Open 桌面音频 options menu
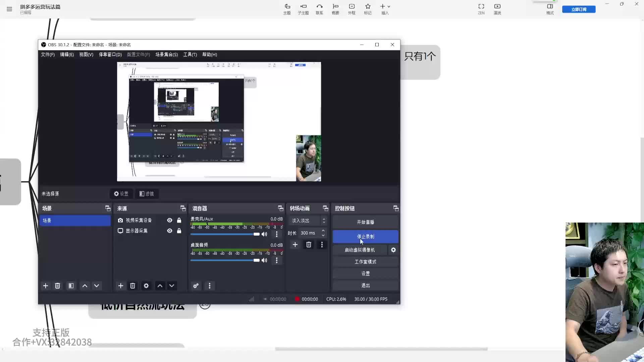644x362 pixels. click(277, 260)
